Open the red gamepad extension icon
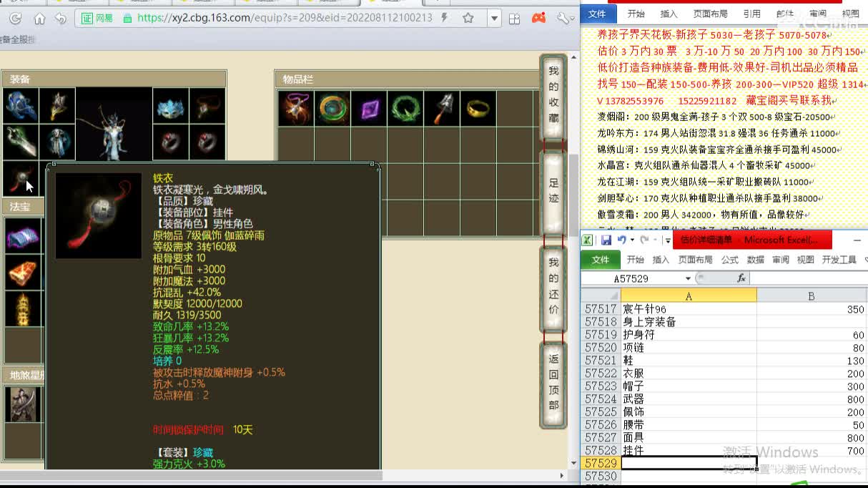 [x=539, y=18]
